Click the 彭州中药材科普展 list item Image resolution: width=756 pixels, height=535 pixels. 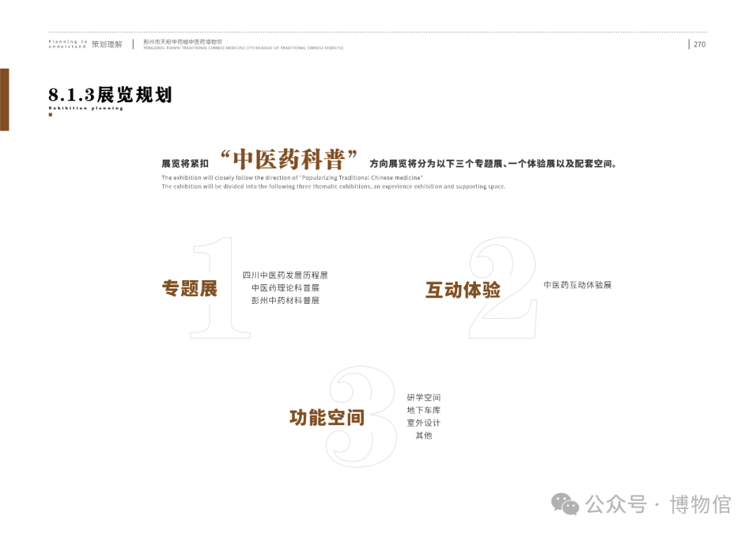[285, 300]
